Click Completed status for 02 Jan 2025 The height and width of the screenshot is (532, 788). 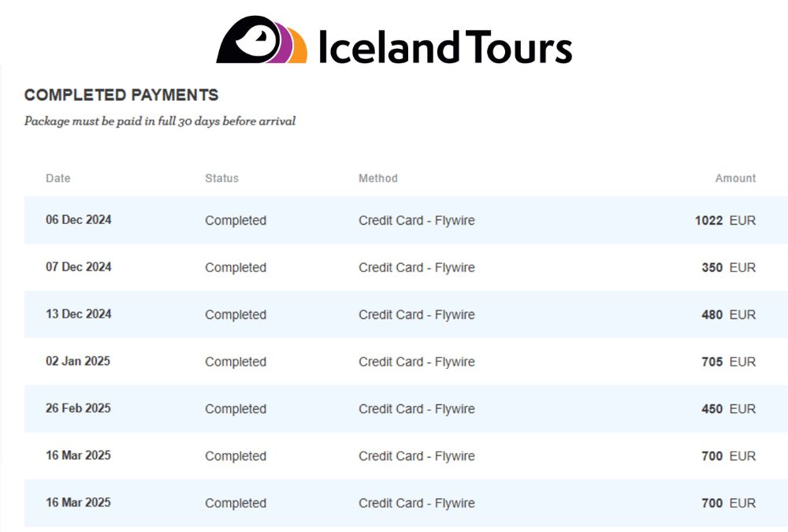(x=236, y=362)
